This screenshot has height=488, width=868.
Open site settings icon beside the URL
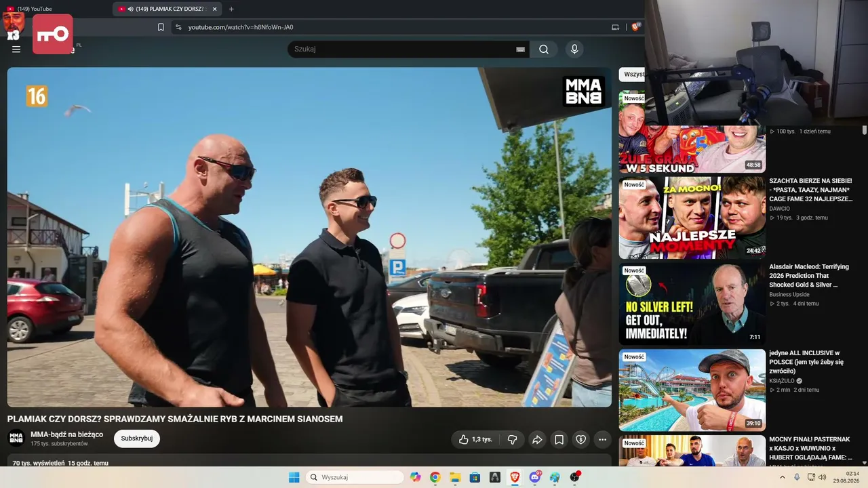click(178, 27)
